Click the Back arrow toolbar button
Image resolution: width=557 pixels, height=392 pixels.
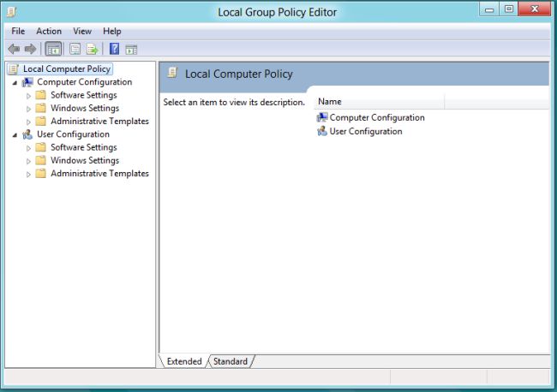pyautogui.click(x=14, y=49)
